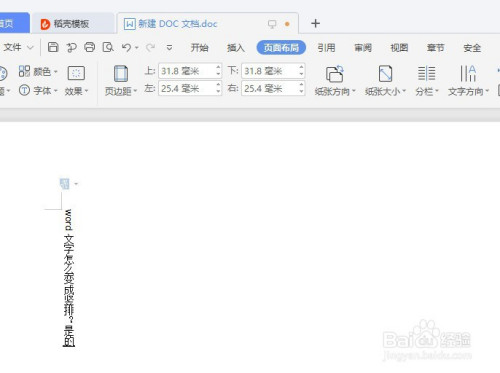500x373 pixels.
Task: Open the 文字方向 text direction dropdown
Action: click(x=468, y=81)
